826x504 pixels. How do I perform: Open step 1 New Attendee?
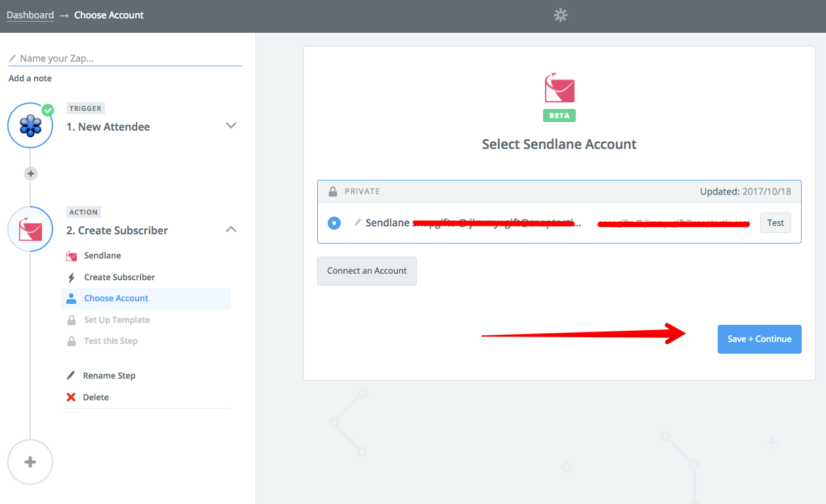click(108, 127)
